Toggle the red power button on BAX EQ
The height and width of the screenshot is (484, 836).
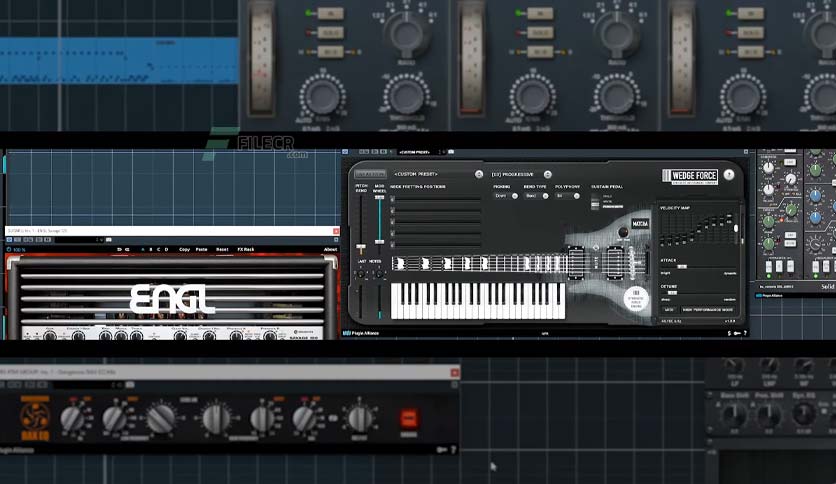point(409,418)
